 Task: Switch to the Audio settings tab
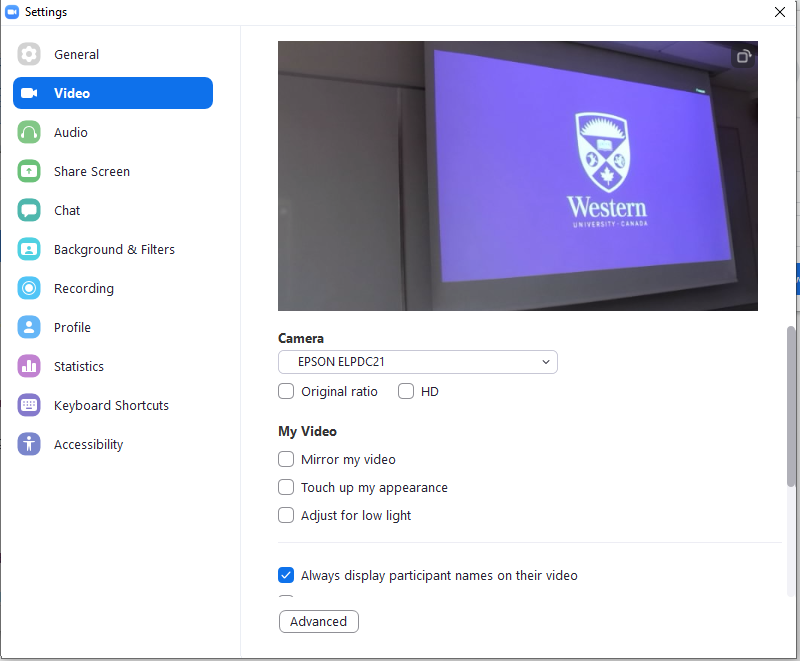pos(113,132)
